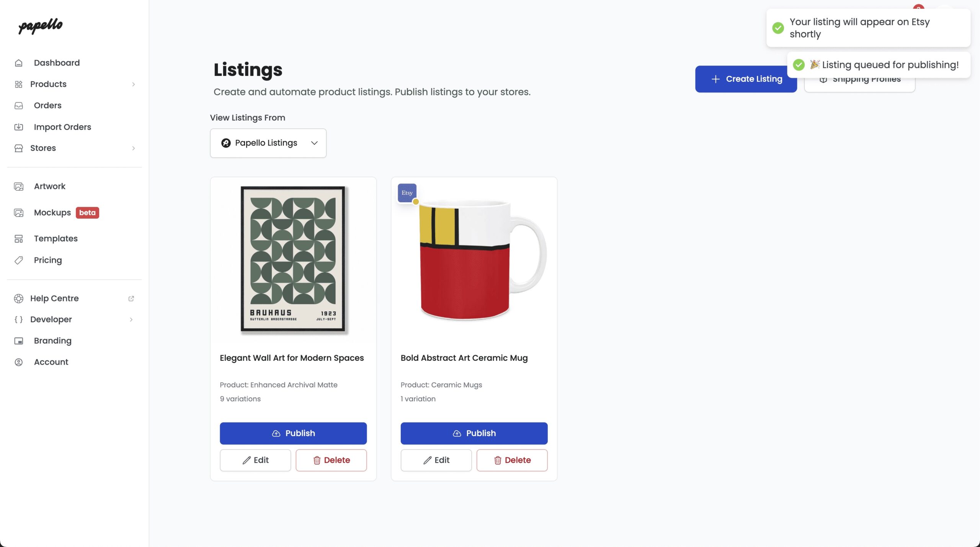Open the Papello Listings dropdown
Image resolution: width=980 pixels, height=547 pixels.
(x=268, y=143)
